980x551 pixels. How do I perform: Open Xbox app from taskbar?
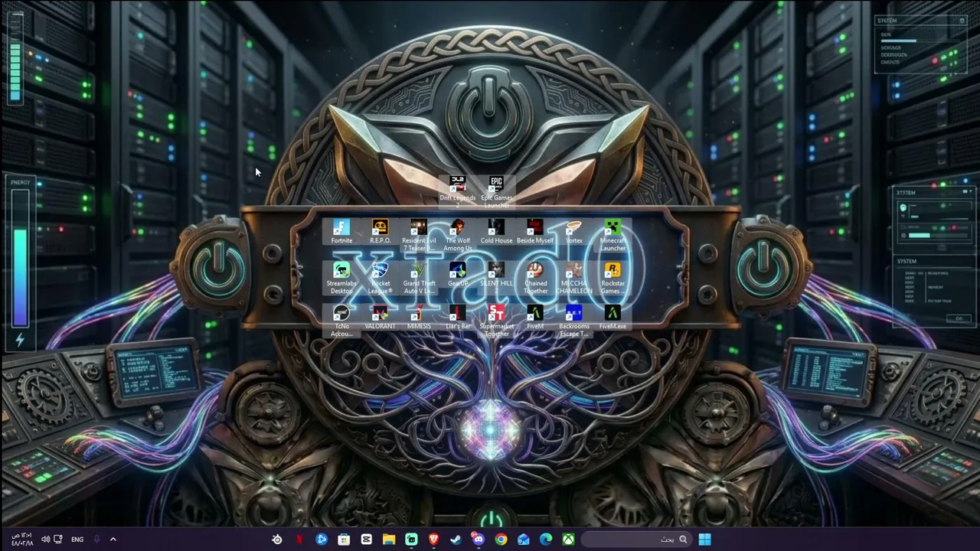[568, 540]
